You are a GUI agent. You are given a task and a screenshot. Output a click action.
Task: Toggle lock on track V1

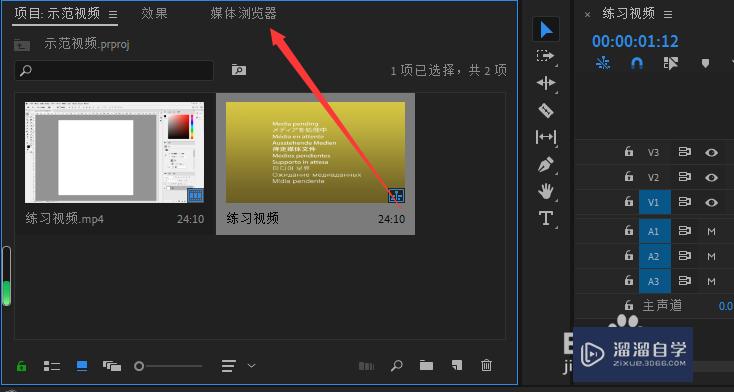(x=629, y=202)
